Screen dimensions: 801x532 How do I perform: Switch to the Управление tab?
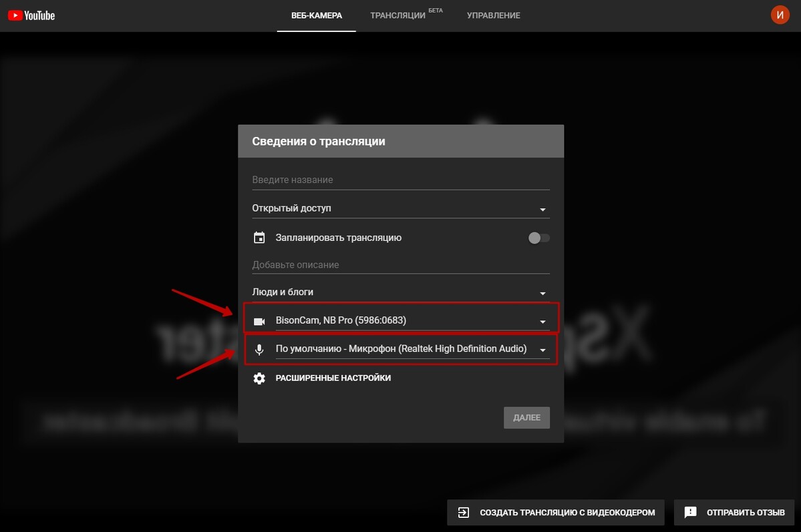click(x=493, y=15)
